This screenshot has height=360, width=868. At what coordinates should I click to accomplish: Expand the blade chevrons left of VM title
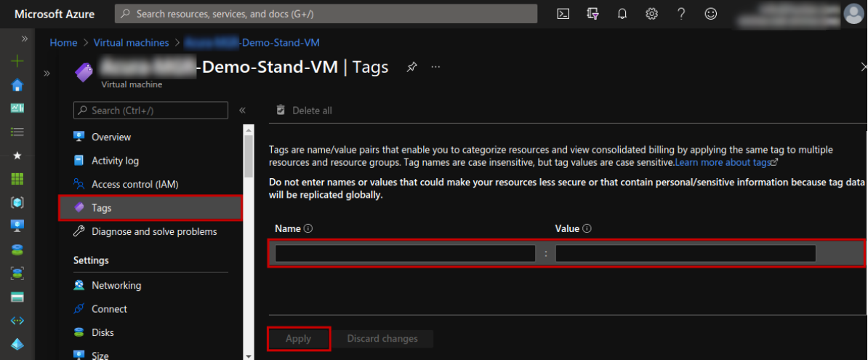(x=47, y=73)
